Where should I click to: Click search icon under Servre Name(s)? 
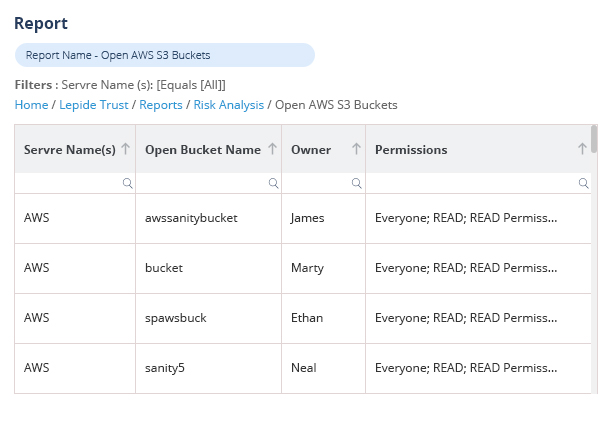click(x=127, y=184)
